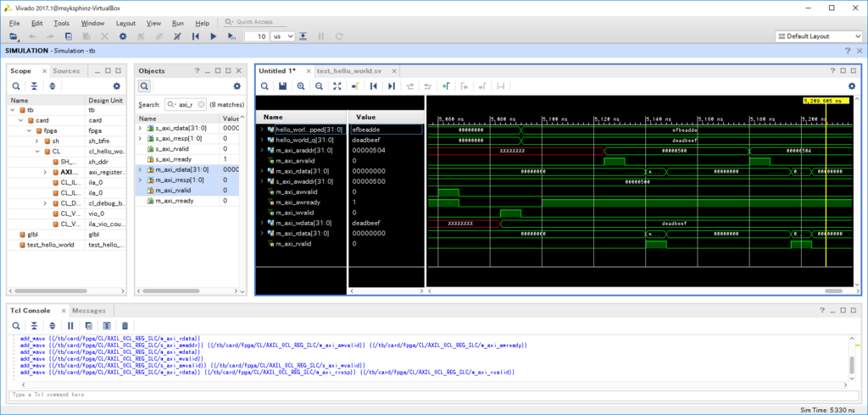
Task: Click the simulation run time field
Action: point(256,36)
